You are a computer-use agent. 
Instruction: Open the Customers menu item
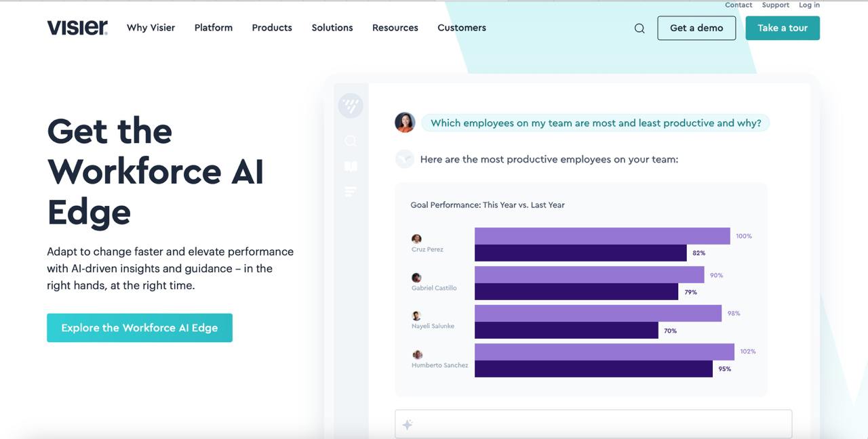[x=462, y=28]
